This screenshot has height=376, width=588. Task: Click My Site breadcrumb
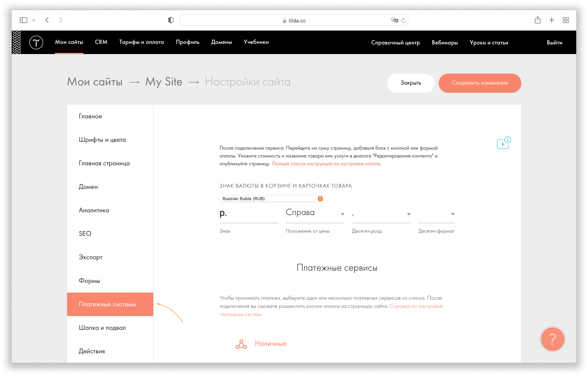point(164,82)
